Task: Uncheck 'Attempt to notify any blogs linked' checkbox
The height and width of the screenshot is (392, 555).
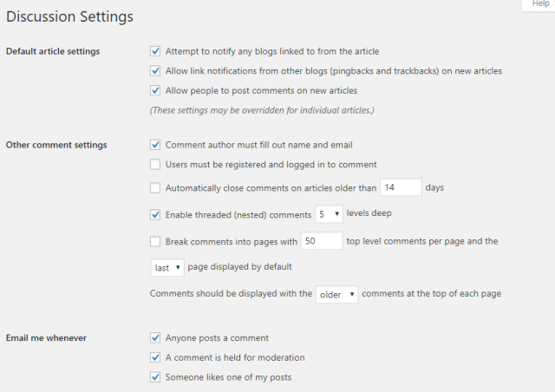Action: (x=155, y=51)
